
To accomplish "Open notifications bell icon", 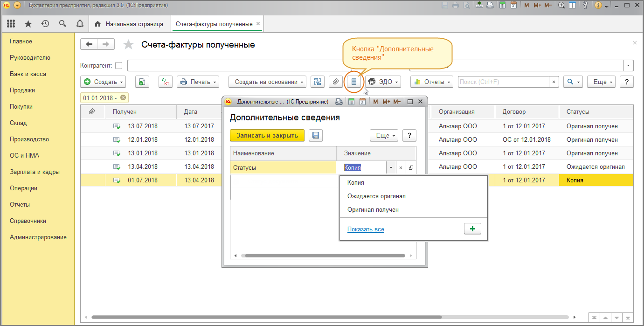I will point(80,24).
